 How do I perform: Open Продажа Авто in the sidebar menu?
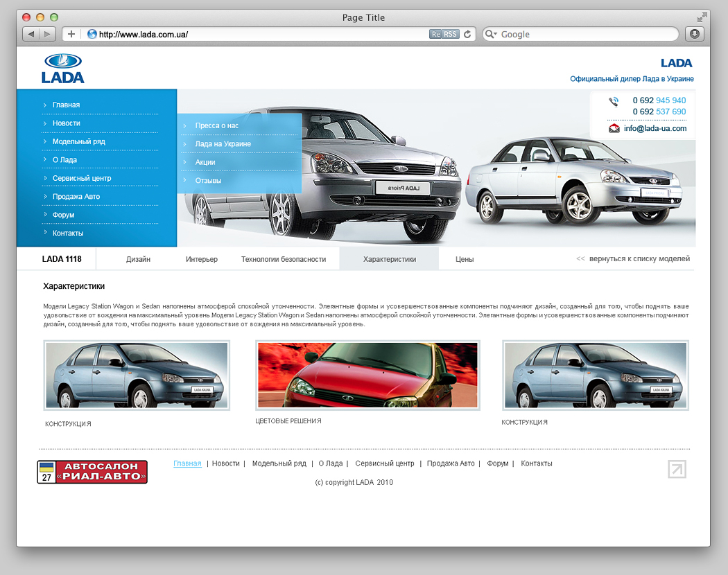[76, 196]
